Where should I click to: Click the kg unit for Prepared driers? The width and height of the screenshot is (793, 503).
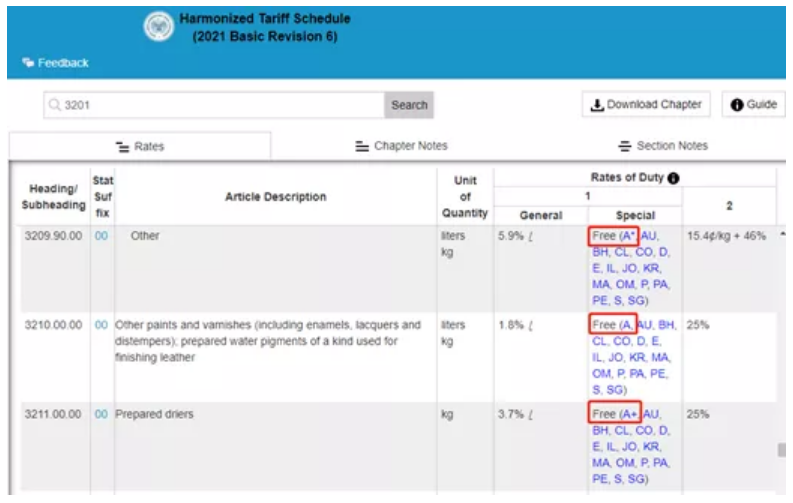tap(447, 415)
